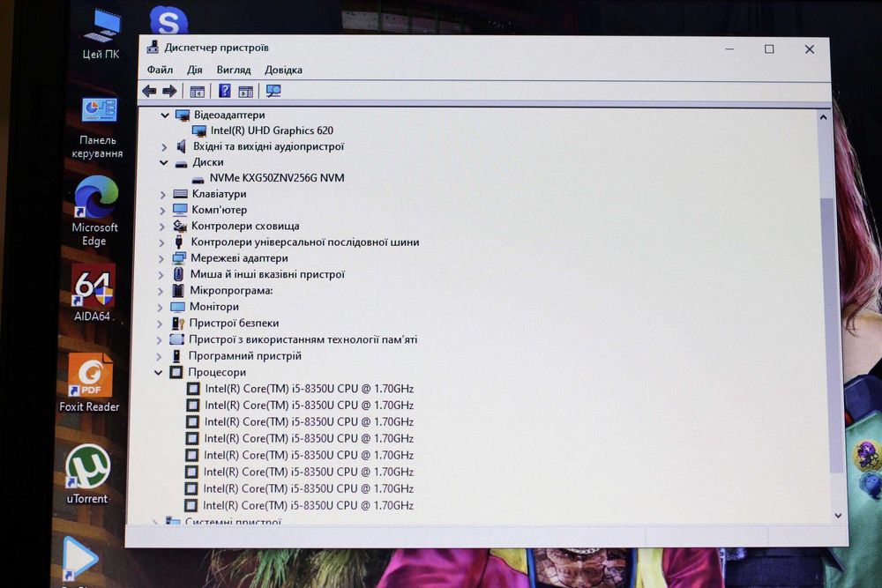
Task: Expand the Мережеві адаптери category
Action: click(x=161, y=259)
